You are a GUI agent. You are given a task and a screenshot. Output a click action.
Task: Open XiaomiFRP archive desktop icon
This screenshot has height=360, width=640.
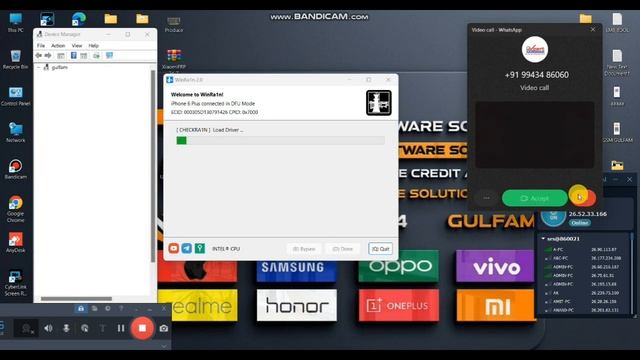[174, 59]
